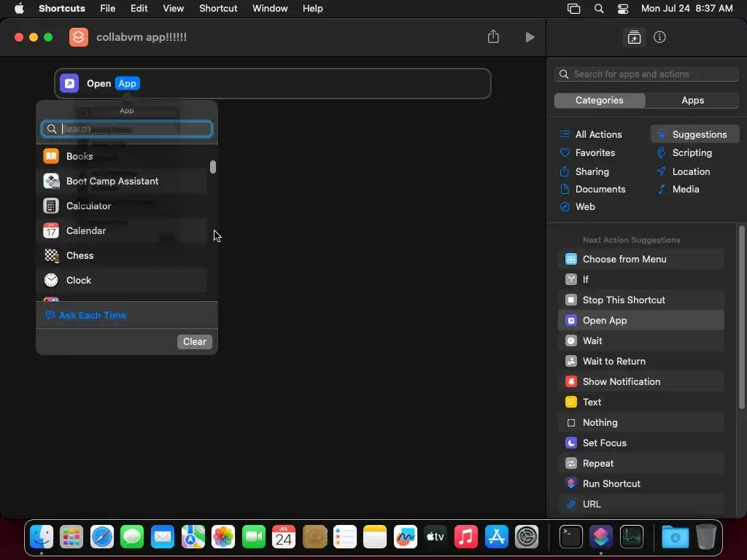Viewport: 747px width, 560px height.
Task: Open the Help menu
Action: pyautogui.click(x=312, y=8)
